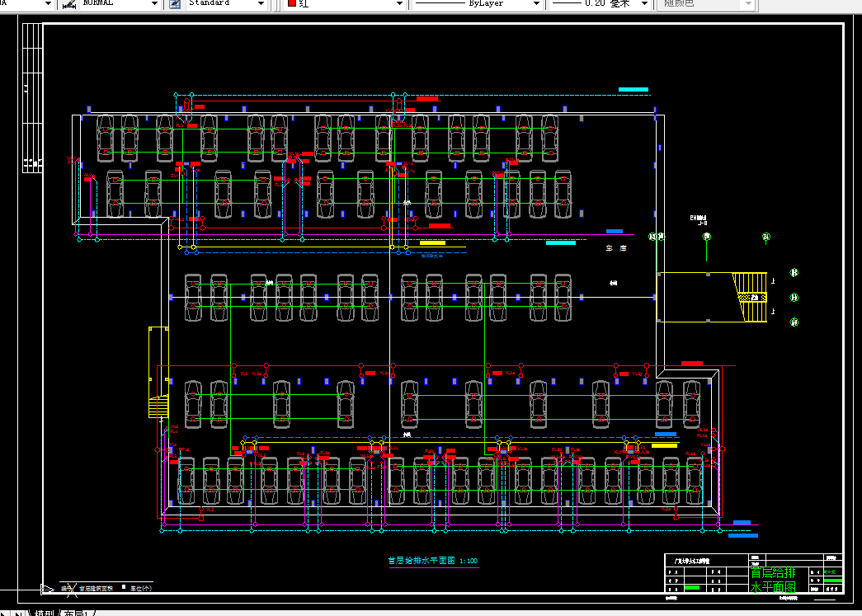862x616 pixels.
Task: Switch to the 模型 tab
Action: click(x=45, y=613)
